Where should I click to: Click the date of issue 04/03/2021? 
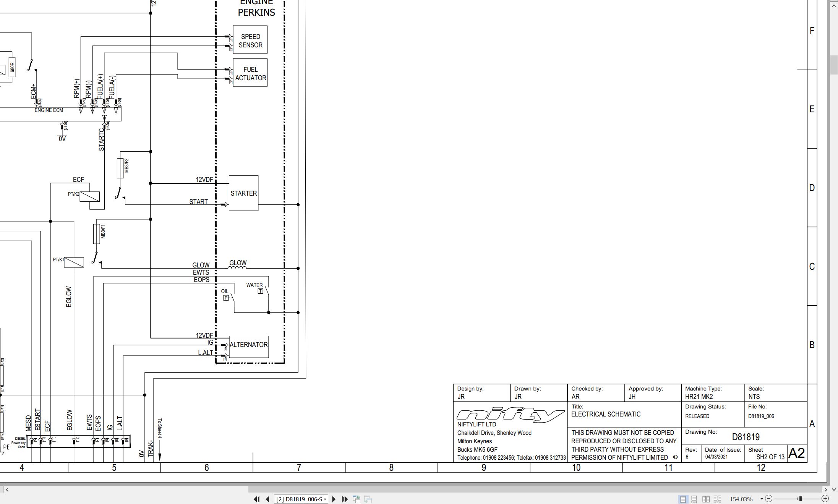click(716, 457)
